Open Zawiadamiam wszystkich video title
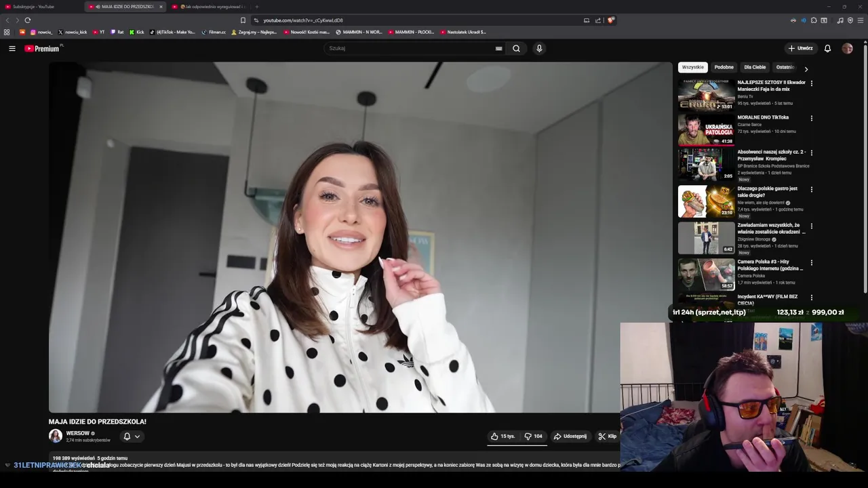868x488 pixels. (x=771, y=228)
